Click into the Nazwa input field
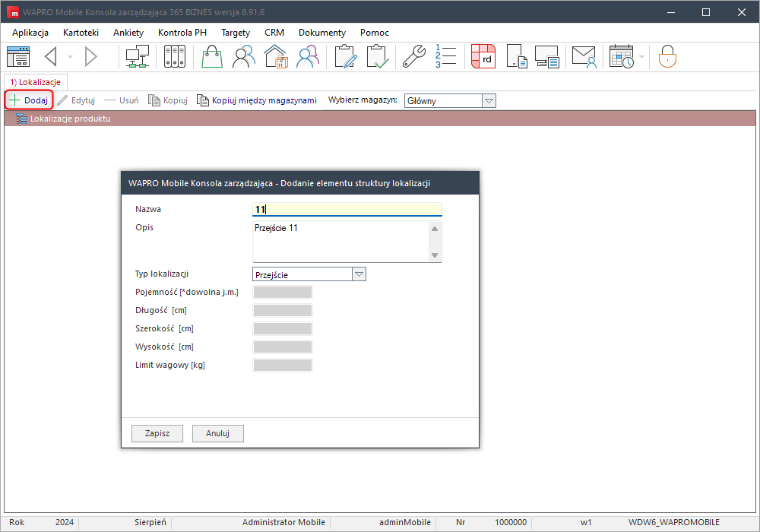 [347, 209]
